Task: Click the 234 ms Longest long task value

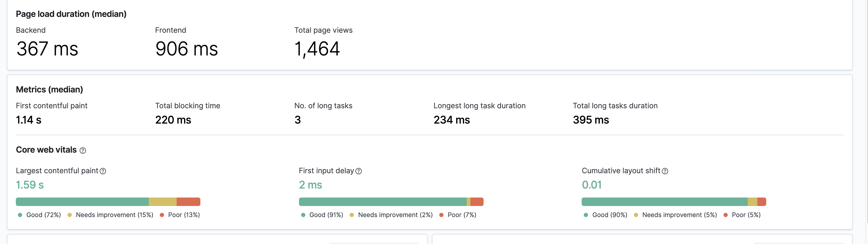Action: coord(452,120)
